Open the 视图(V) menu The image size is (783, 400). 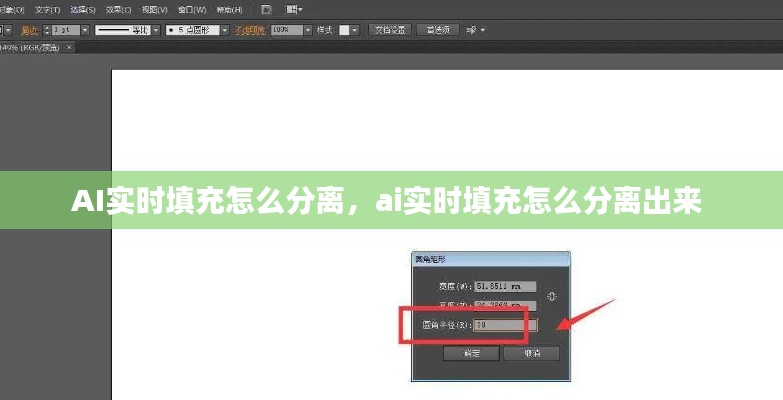(x=153, y=10)
